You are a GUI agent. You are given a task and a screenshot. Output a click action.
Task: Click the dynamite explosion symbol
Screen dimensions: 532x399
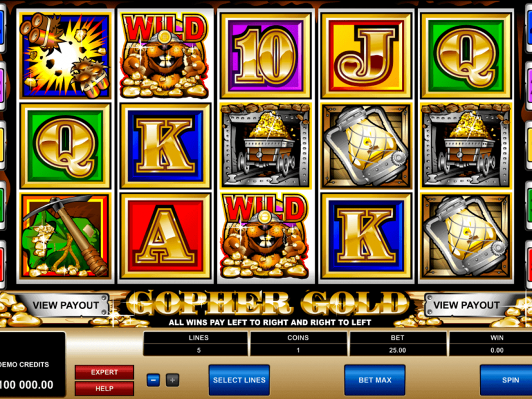point(65,56)
